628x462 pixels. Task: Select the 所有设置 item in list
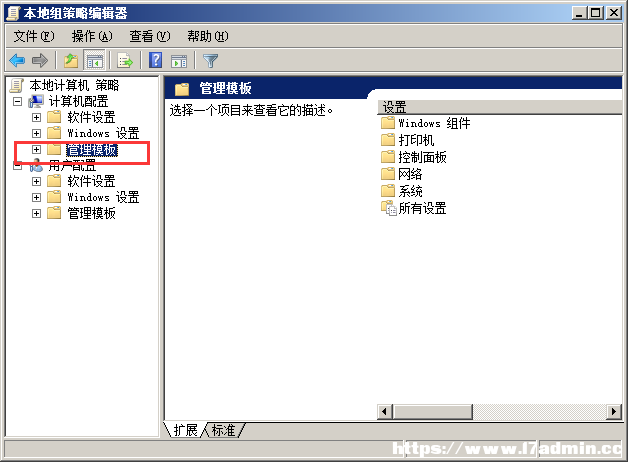(x=414, y=208)
